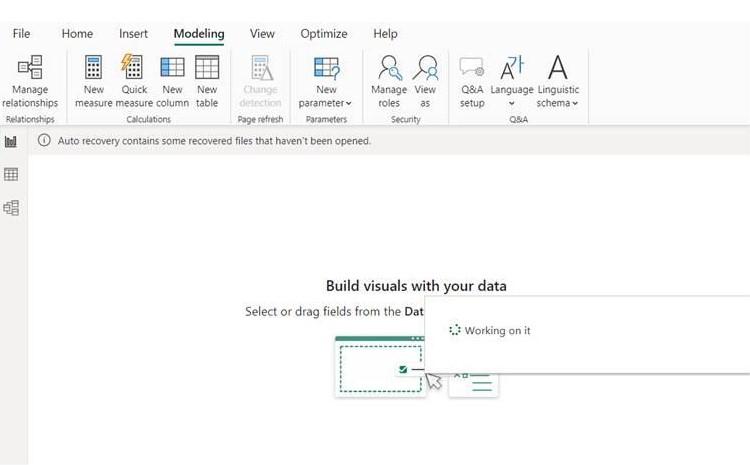The height and width of the screenshot is (465, 750).
Task: Switch to Report view in sidebar
Action: [x=11, y=141]
